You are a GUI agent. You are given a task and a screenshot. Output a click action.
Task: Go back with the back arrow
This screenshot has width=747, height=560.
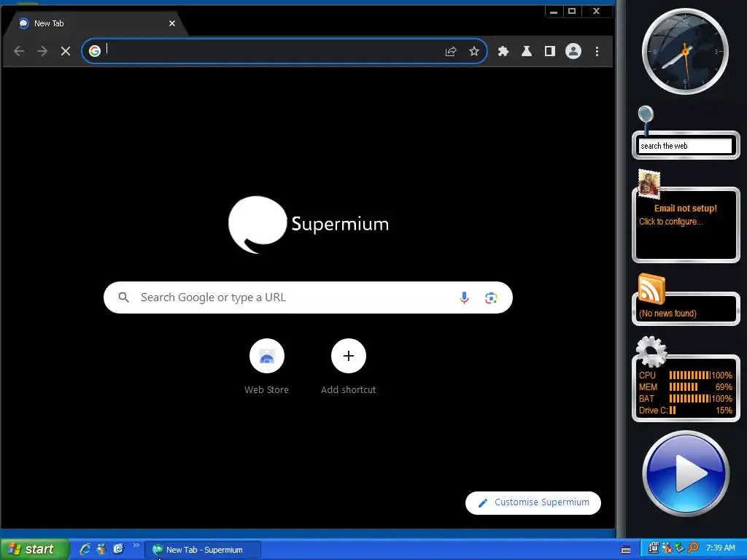pyautogui.click(x=19, y=51)
